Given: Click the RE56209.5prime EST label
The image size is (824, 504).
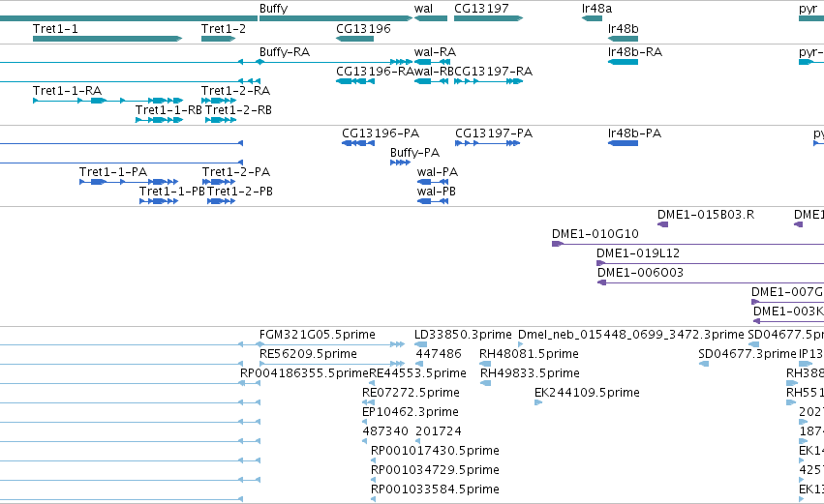Looking at the screenshot, I should coord(308,354).
